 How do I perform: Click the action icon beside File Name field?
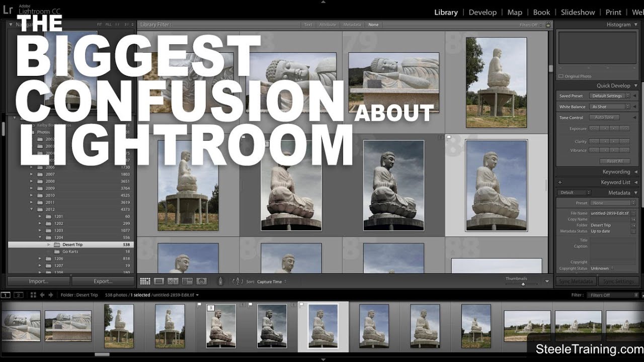point(633,213)
